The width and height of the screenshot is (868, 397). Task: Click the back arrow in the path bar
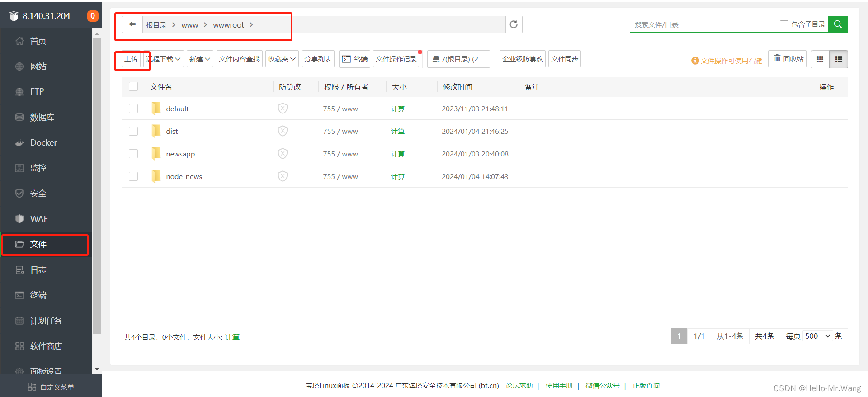coord(132,24)
